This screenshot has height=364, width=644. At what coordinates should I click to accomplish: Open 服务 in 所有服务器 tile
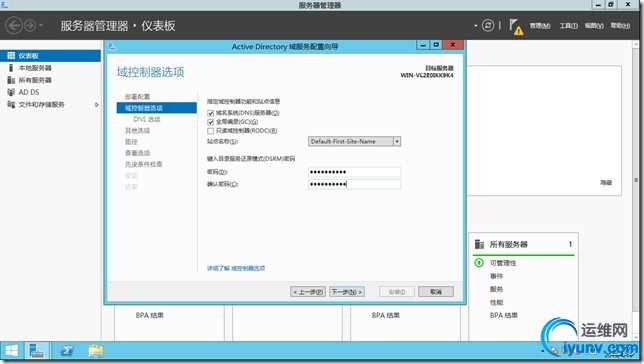pos(497,289)
